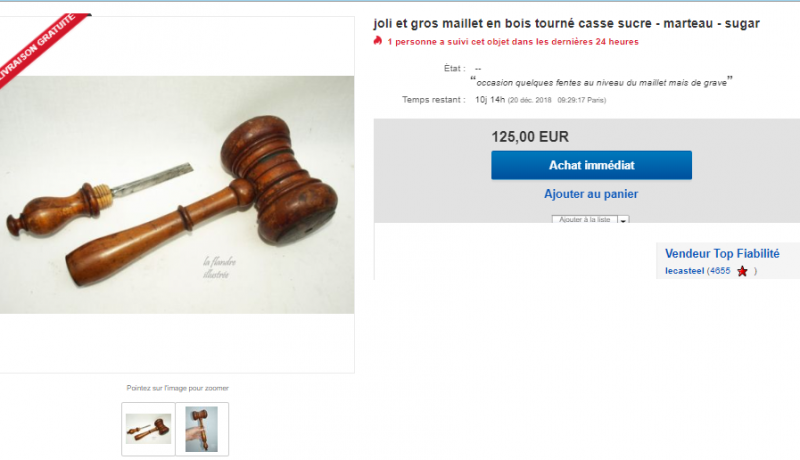Add item via Ajouter au panier
Image resolution: width=800 pixels, height=460 pixels.
pyautogui.click(x=591, y=194)
